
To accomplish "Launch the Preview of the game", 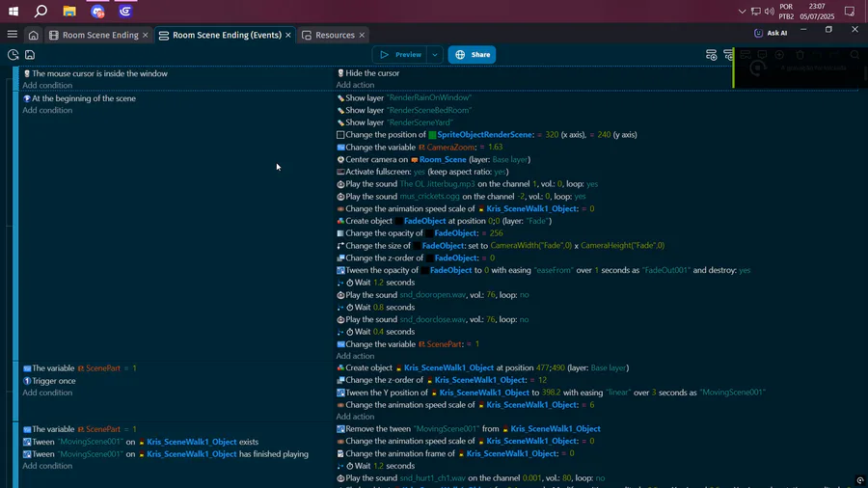I will 400,55.
